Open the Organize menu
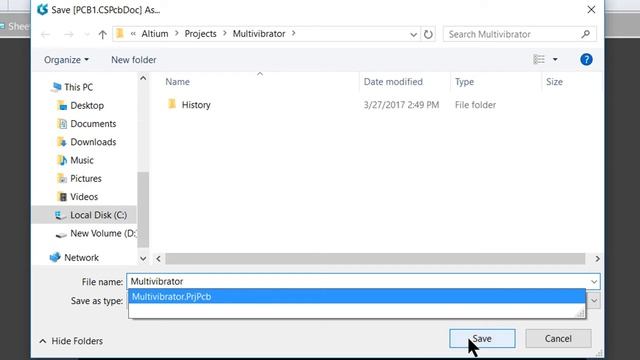Image resolution: width=640 pixels, height=360 pixels. (x=67, y=60)
